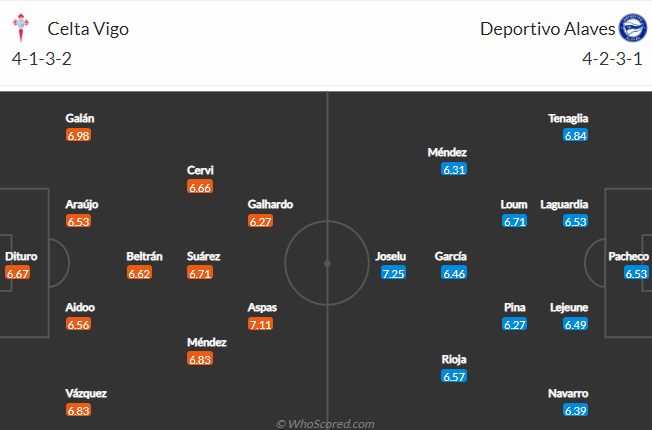Select Loum's 6.71 rating badge
Screen dimensions: 652x430
pyautogui.click(x=514, y=221)
